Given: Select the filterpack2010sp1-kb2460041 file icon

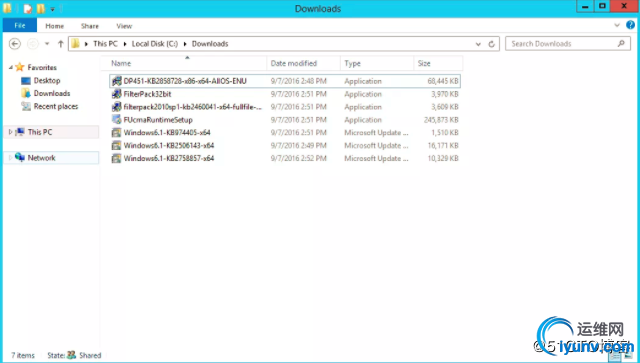Looking at the screenshot, I should pyautogui.click(x=116, y=107).
